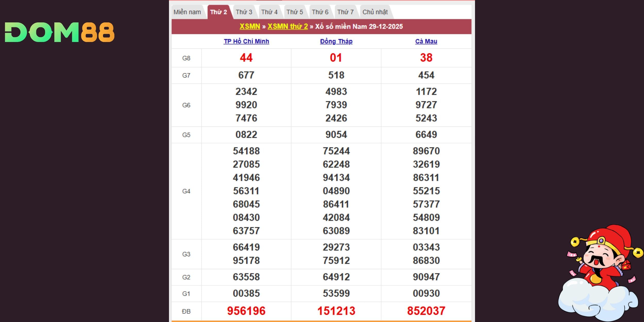Open the TP Hồ Chí Minh link

(x=246, y=41)
